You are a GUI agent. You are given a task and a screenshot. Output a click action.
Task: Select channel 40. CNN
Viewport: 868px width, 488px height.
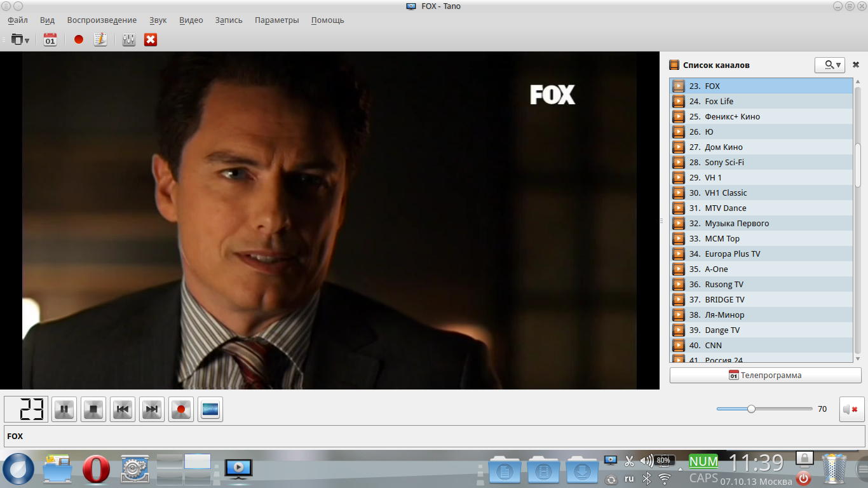[761, 345]
